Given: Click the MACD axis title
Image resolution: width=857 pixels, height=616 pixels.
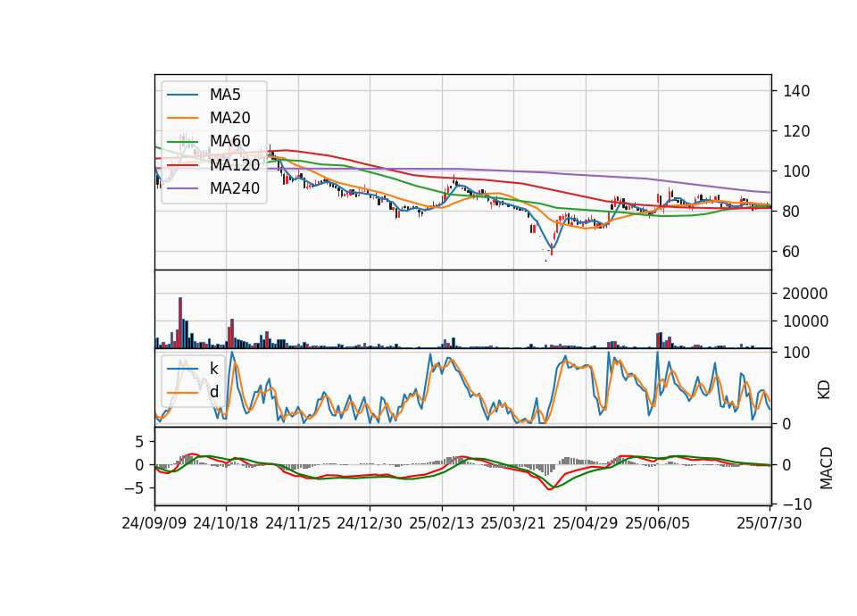Looking at the screenshot, I should [x=827, y=469].
